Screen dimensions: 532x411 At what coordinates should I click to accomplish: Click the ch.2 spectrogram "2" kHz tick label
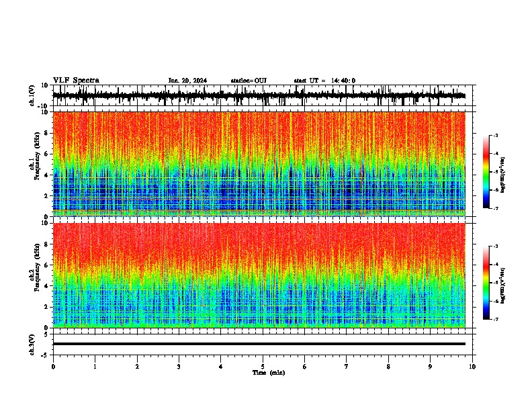[x=46, y=307]
